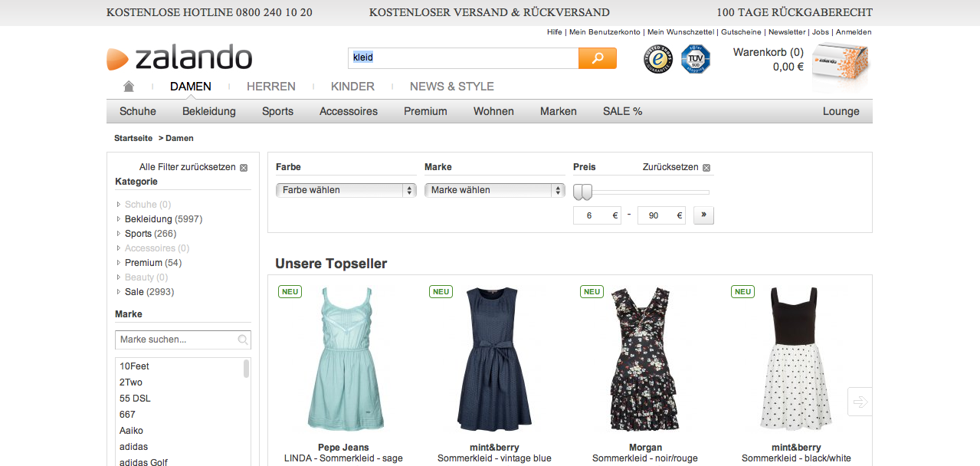Apply price range with arrow button

coord(703,215)
